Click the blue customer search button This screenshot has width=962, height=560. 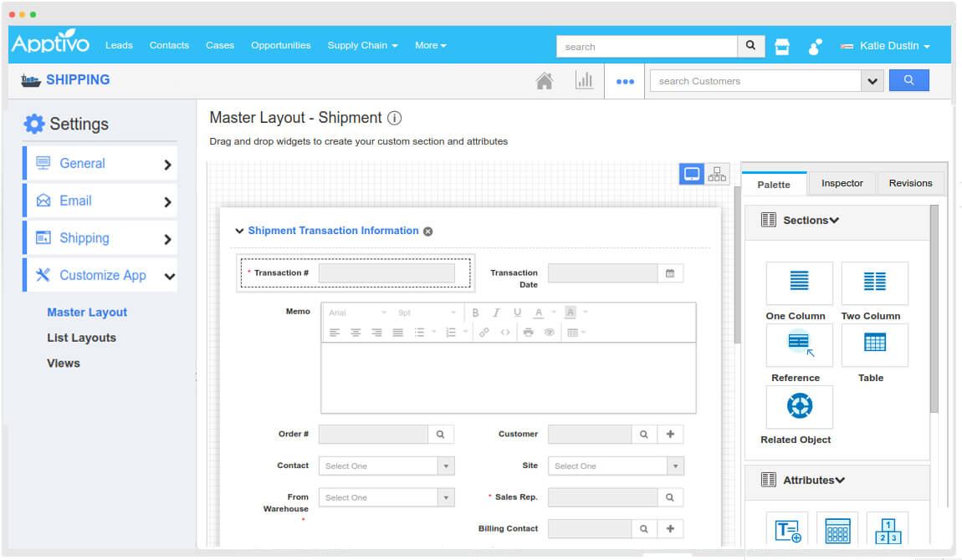tap(908, 81)
